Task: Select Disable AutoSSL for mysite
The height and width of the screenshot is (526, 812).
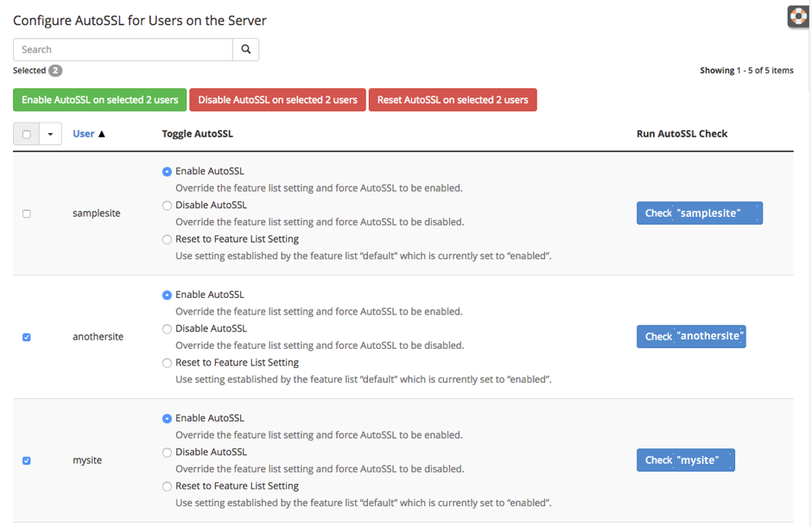Action: (x=166, y=452)
